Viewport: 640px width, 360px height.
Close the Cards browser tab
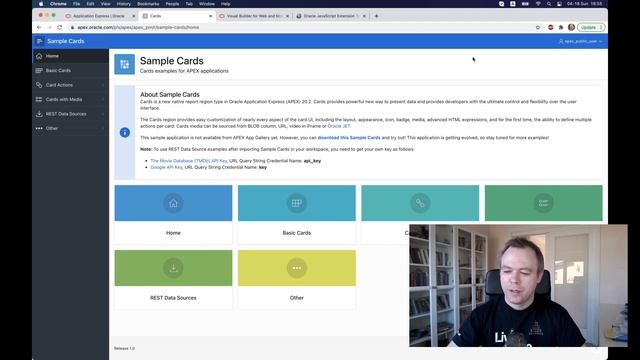click(211, 16)
